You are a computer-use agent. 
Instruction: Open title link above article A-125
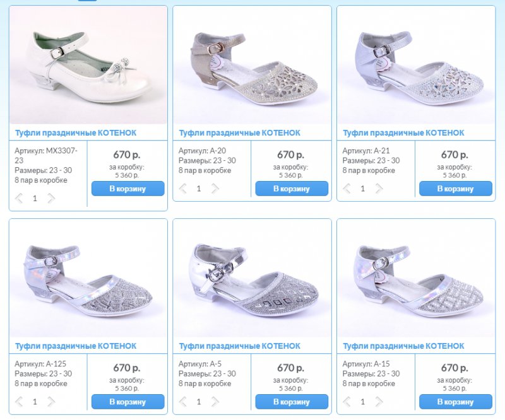click(76, 346)
